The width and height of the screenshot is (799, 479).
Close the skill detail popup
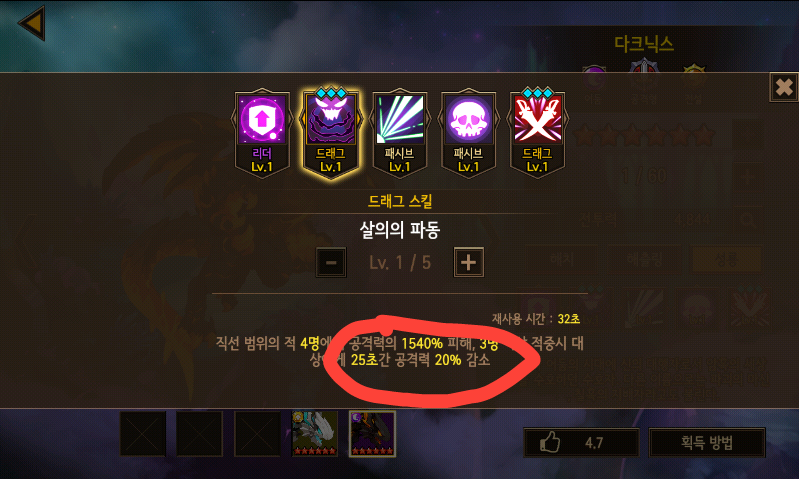[x=784, y=87]
